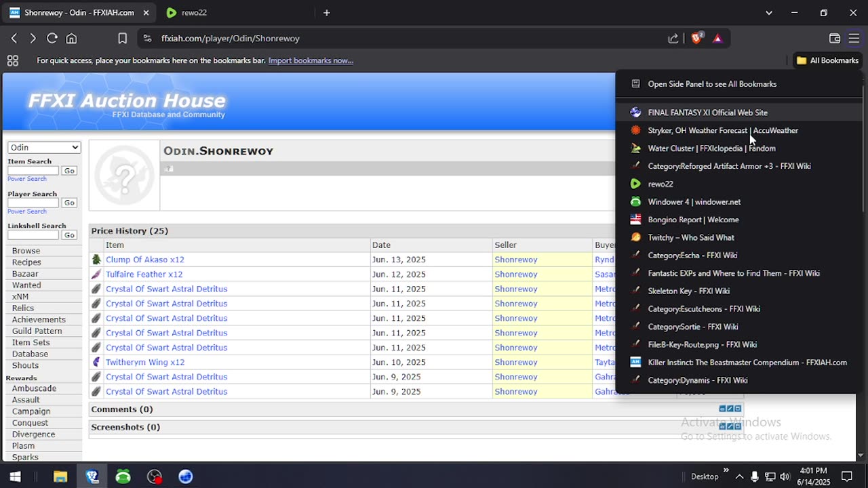The image size is (868, 488).
Task: Click the Tulfaire Feather item icon
Action: point(96,274)
